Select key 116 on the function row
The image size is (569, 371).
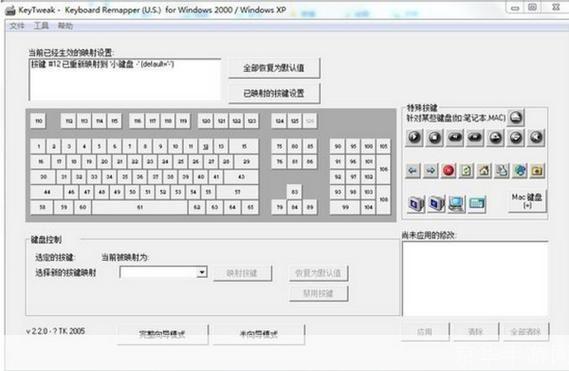click(137, 121)
